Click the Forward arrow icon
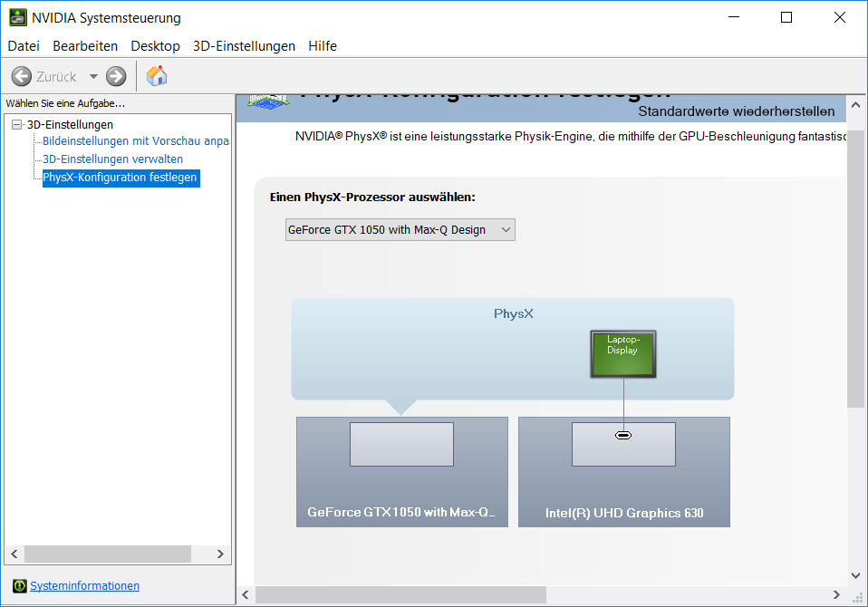 tap(116, 76)
